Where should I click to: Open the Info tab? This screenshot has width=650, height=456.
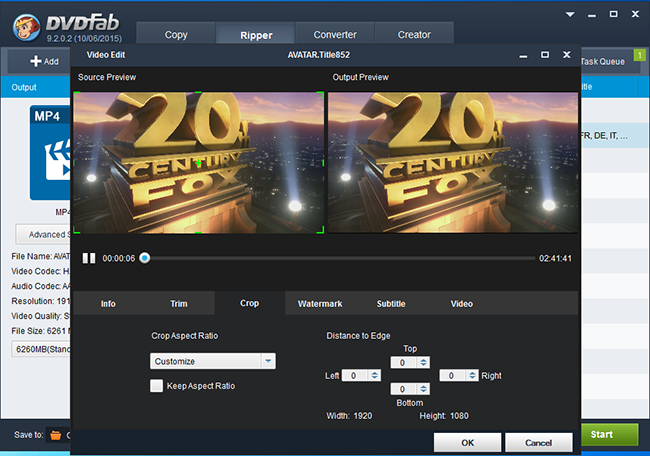(x=108, y=303)
